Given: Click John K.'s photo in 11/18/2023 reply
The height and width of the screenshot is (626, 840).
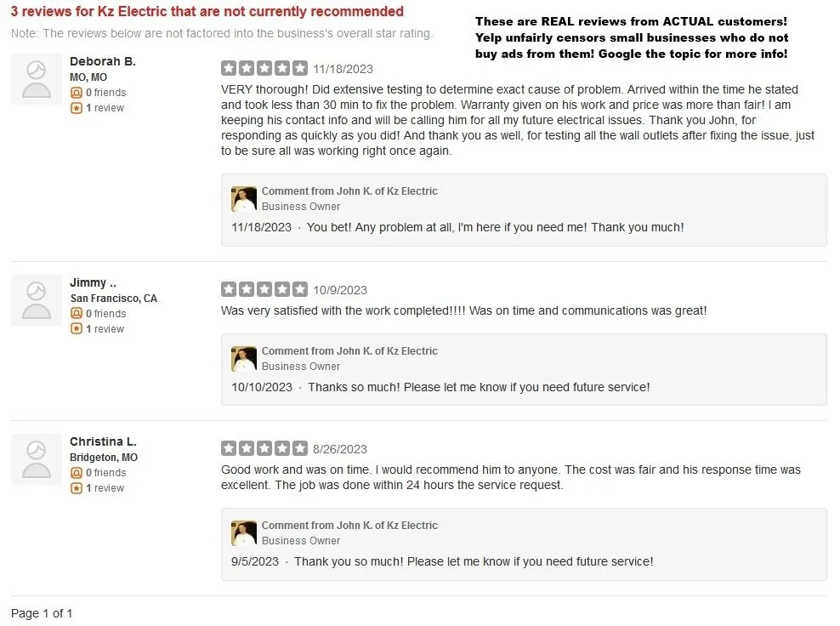Looking at the screenshot, I should (x=244, y=199).
